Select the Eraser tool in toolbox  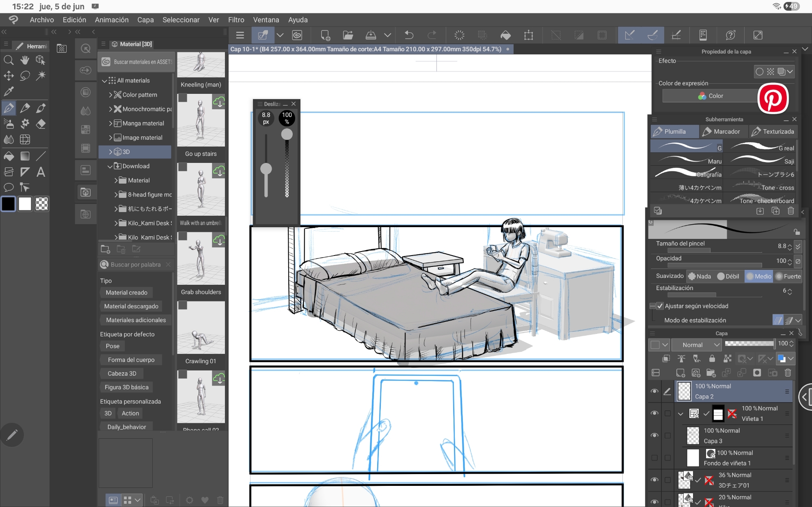coord(41,124)
